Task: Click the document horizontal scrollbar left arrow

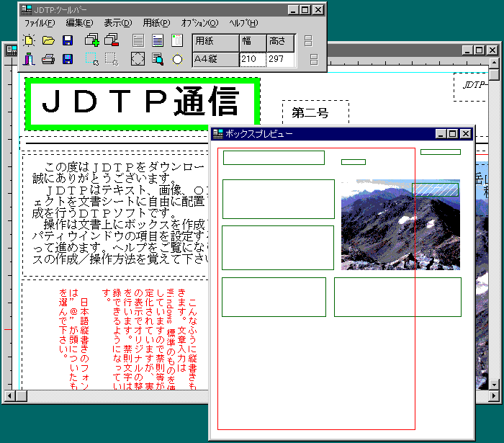Action: (9, 395)
